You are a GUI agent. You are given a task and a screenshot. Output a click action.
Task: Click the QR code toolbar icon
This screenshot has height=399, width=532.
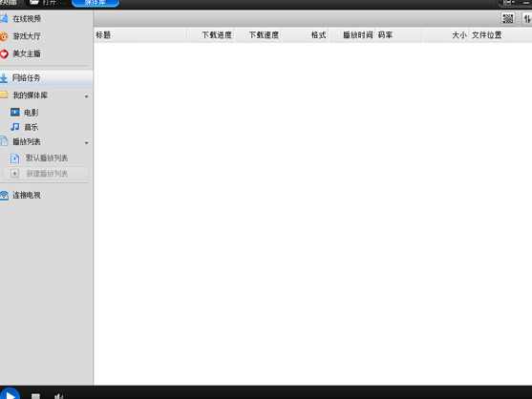[508, 19]
